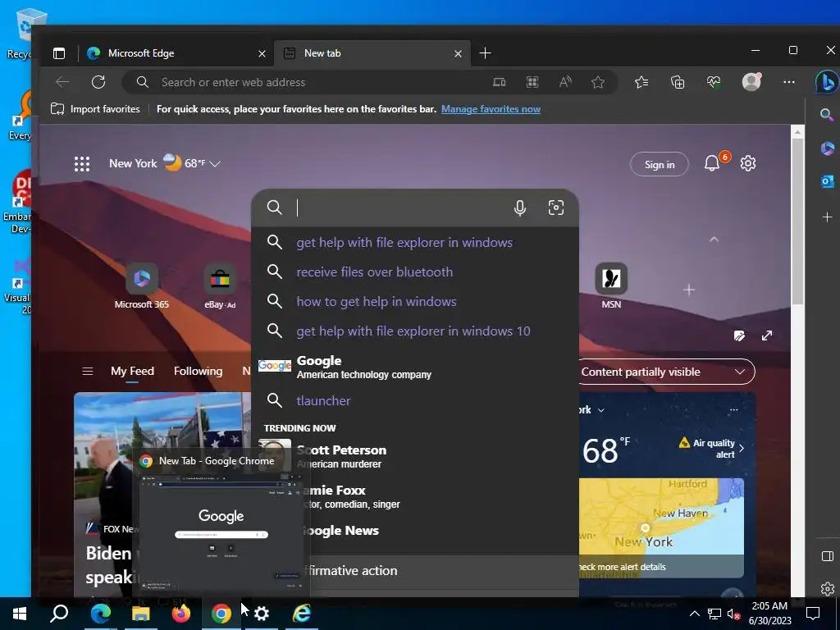
Task: Open File Explorer from the taskbar
Action: click(141, 614)
